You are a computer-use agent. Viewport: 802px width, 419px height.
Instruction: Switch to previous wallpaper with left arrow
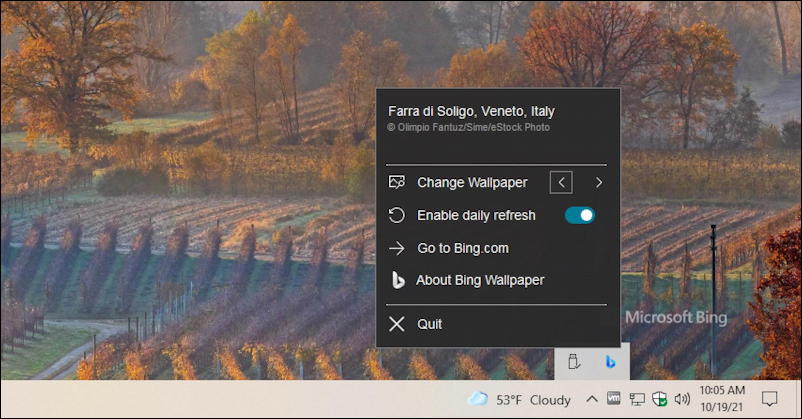pyautogui.click(x=561, y=183)
